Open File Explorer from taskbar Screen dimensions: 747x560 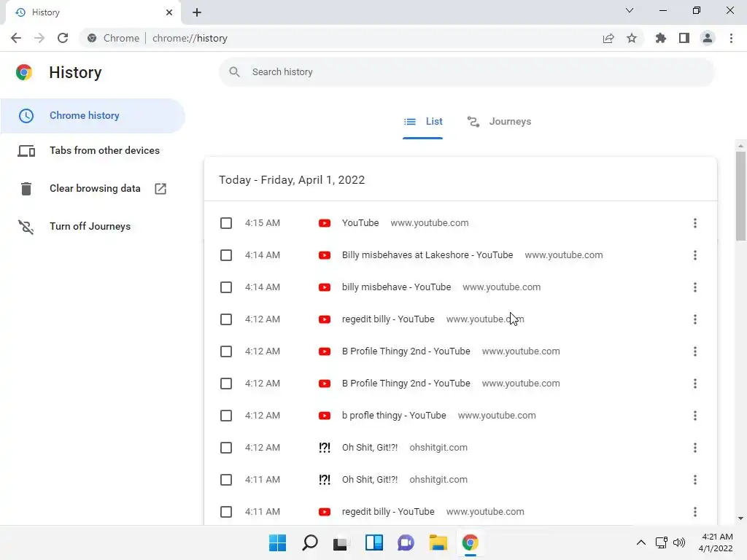[x=438, y=542]
